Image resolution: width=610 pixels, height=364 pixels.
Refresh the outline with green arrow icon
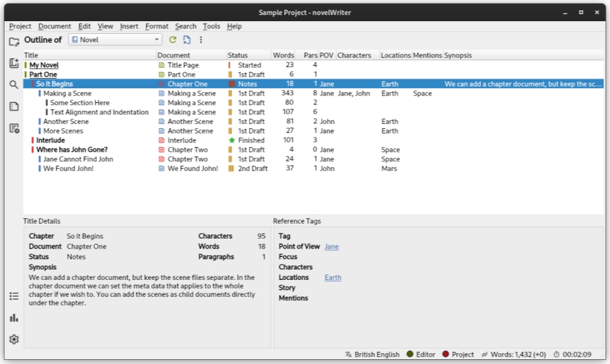173,40
